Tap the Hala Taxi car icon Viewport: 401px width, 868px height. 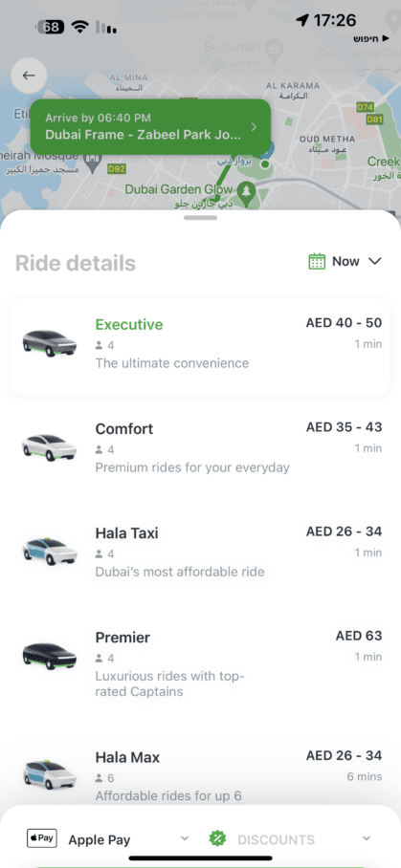click(x=50, y=551)
